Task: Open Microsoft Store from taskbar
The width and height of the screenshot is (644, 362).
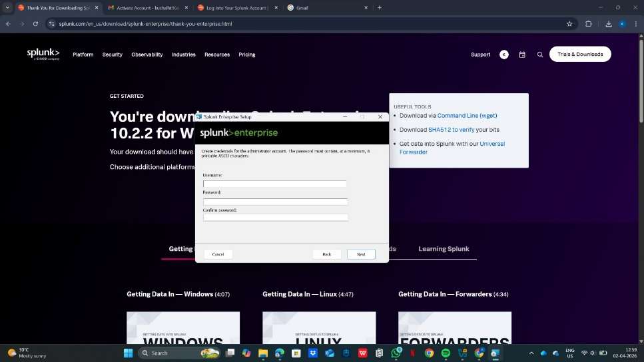Action: coord(296,353)
